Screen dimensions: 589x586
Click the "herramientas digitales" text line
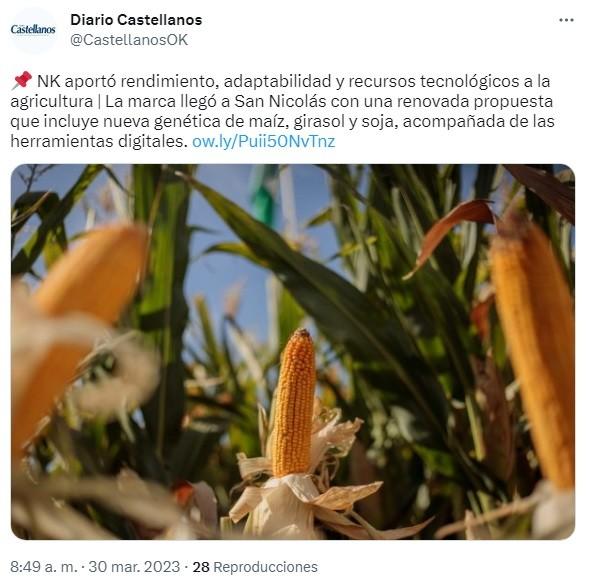point(99,142)
